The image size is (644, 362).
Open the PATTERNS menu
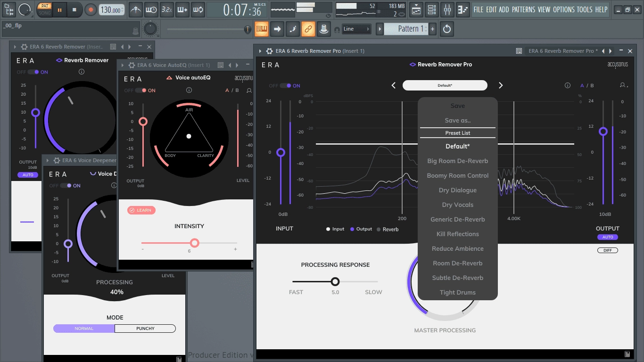coord(523,9)
